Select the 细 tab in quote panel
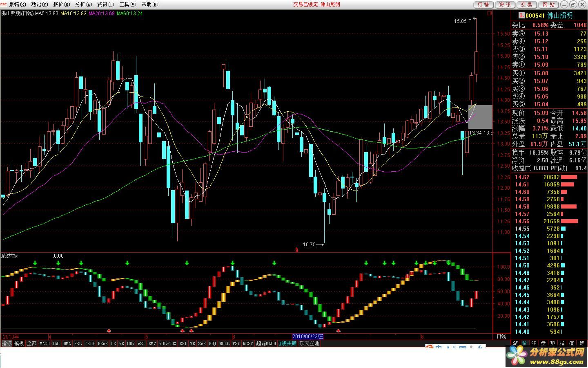The image size is (588, 368). tap(534, 343)
